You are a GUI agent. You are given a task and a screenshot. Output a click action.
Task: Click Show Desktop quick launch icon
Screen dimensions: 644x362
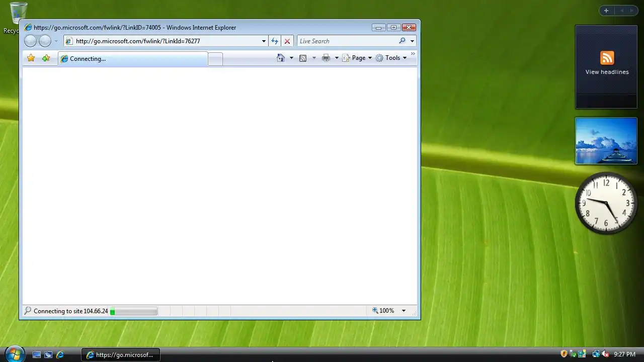point(37,354)
